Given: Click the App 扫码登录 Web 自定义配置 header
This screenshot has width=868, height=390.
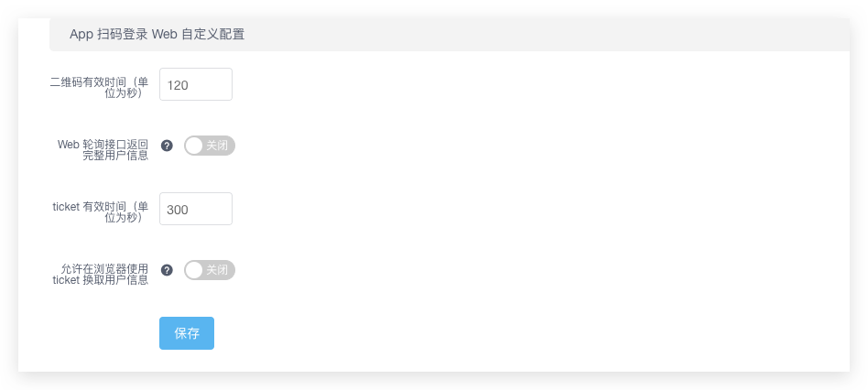Looking at the screenshot, I should click(x=157, y=34).
